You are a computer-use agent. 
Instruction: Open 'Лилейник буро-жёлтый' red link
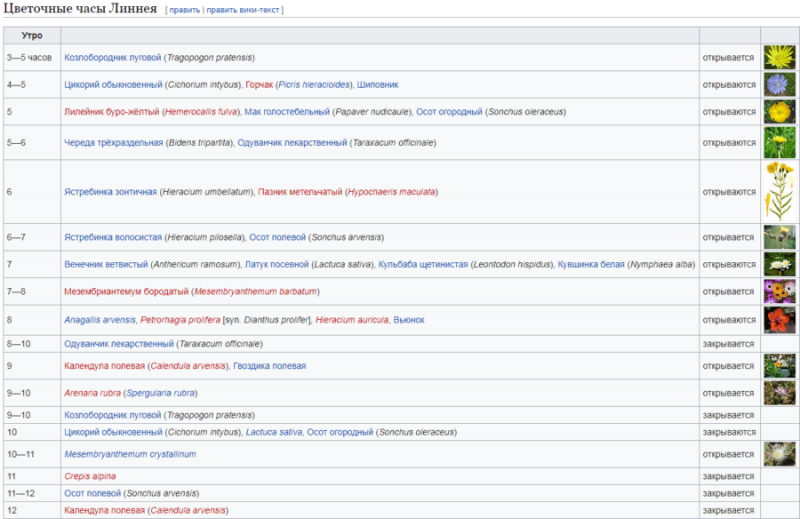112,112
